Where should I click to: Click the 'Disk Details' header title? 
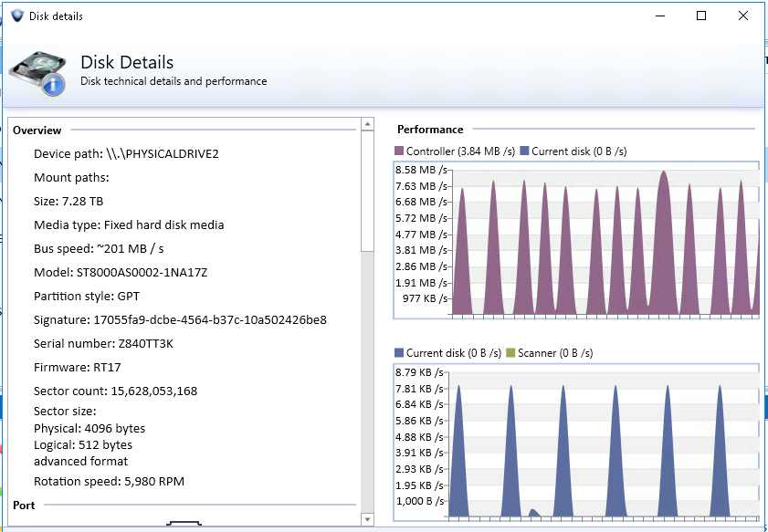tap(127, 63)
